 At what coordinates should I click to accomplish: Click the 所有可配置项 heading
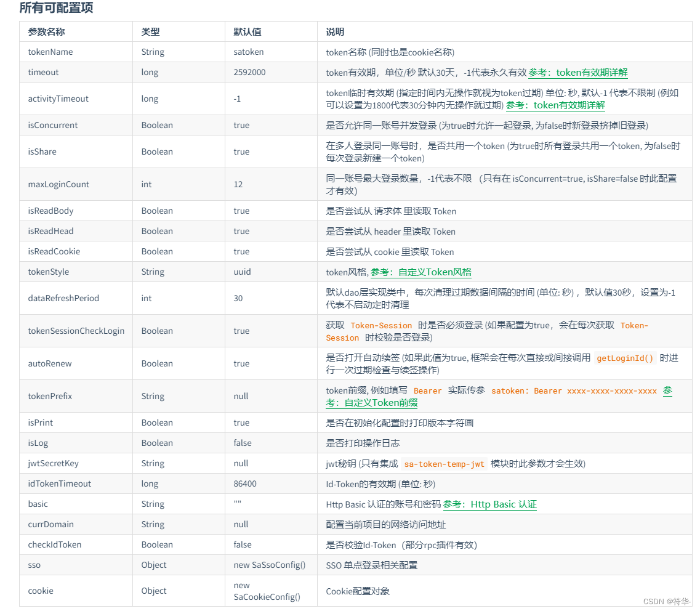coord(56,7)
